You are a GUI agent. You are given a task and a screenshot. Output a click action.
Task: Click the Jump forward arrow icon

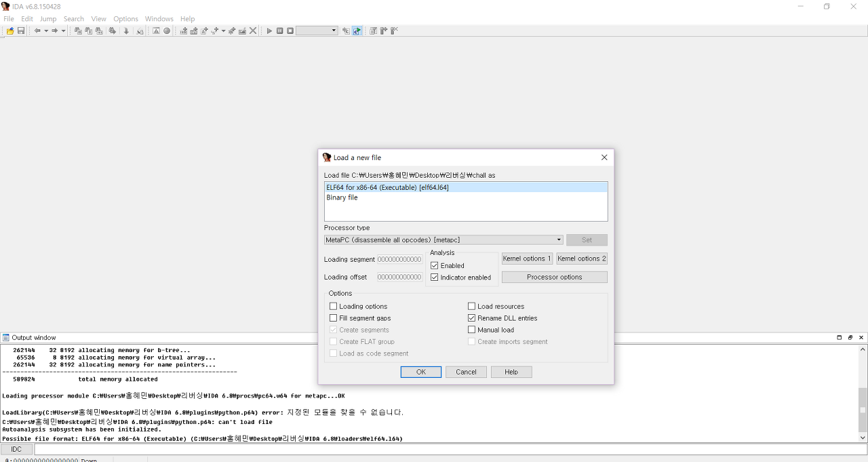(55, 31)
